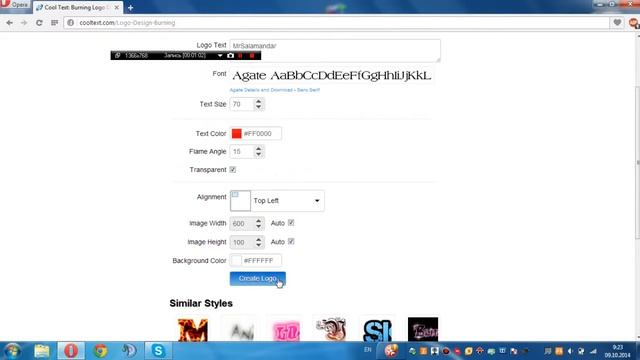
Task: Decrease the Image Width value
Action: [258, 227]
